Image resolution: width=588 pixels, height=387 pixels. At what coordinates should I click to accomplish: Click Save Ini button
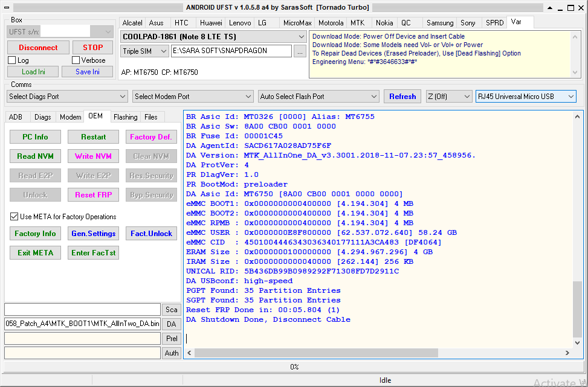[88, 72]
